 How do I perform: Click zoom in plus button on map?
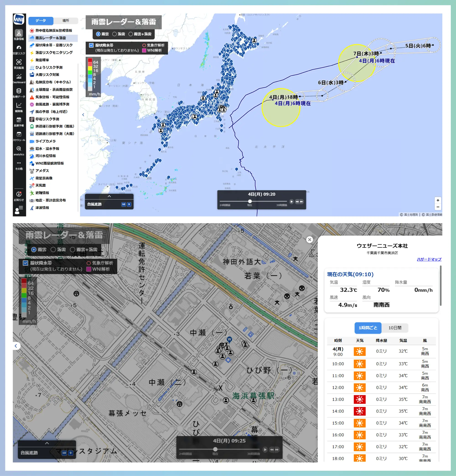tap(438, 200)
